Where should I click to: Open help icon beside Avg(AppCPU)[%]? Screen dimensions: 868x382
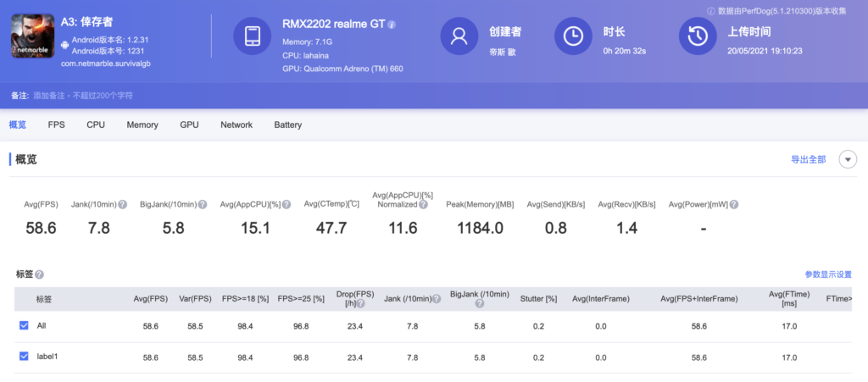[287, 204]
